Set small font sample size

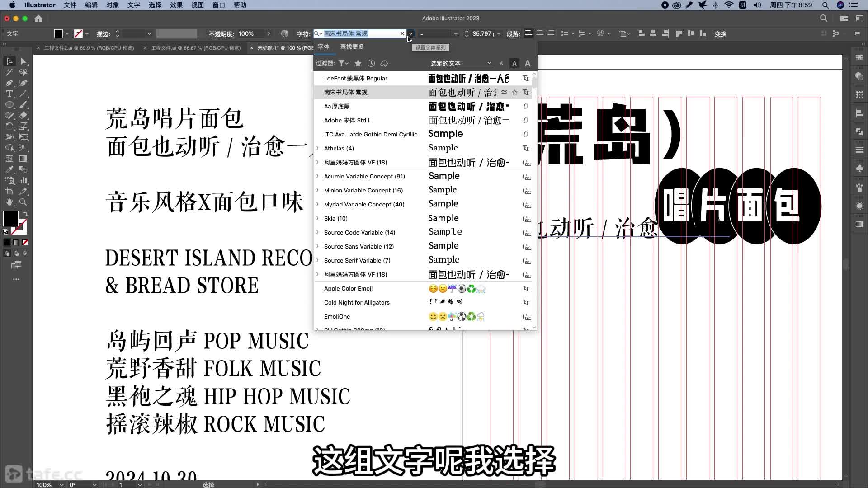point(501,63)
